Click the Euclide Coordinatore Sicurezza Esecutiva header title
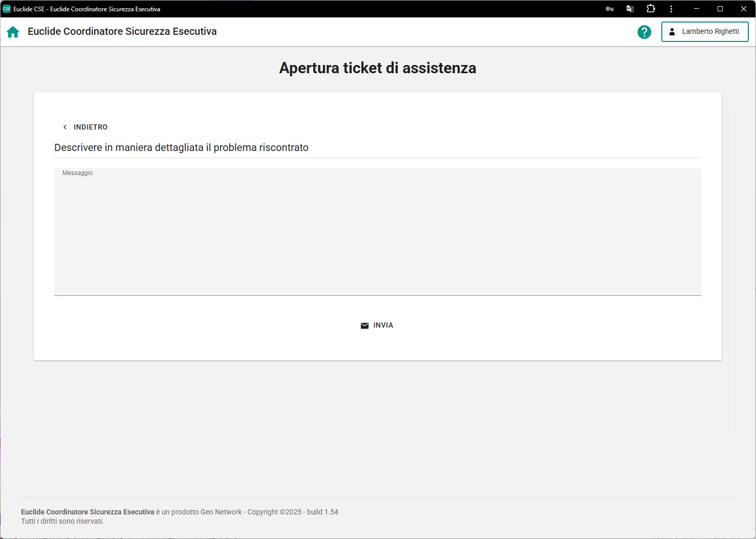Image resolution: width=756 pixels, height=539 pixels. point(122,32)
